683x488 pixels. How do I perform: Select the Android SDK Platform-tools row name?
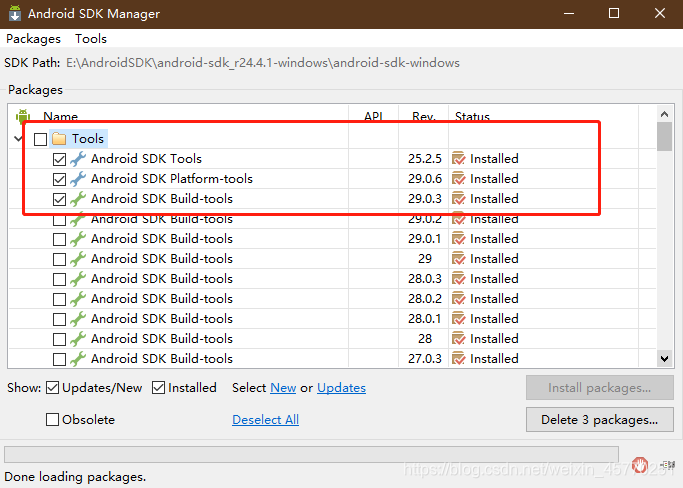point(172,179)
